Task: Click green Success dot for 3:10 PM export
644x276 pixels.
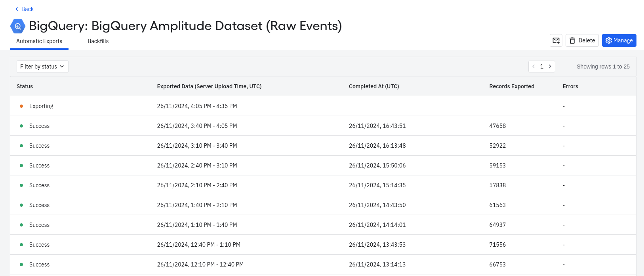Action: click(21, 146)
